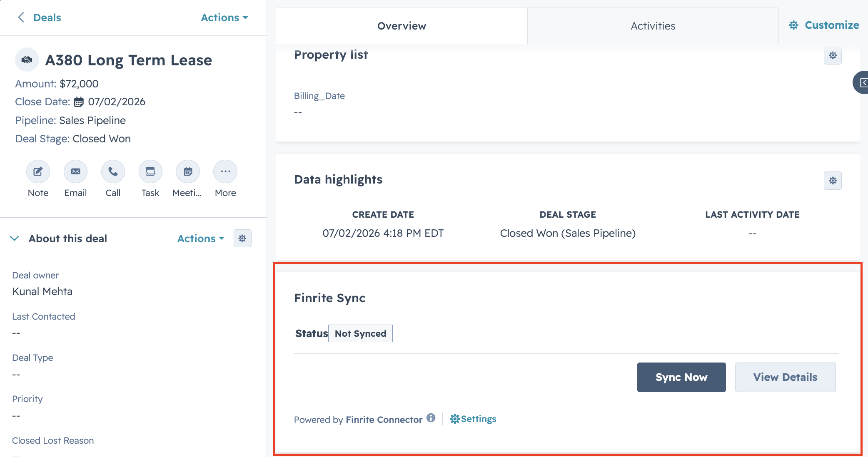This screenshot has width=868, height=457.
Task: Switch to the Overview tab
Action: click(402, 26)
